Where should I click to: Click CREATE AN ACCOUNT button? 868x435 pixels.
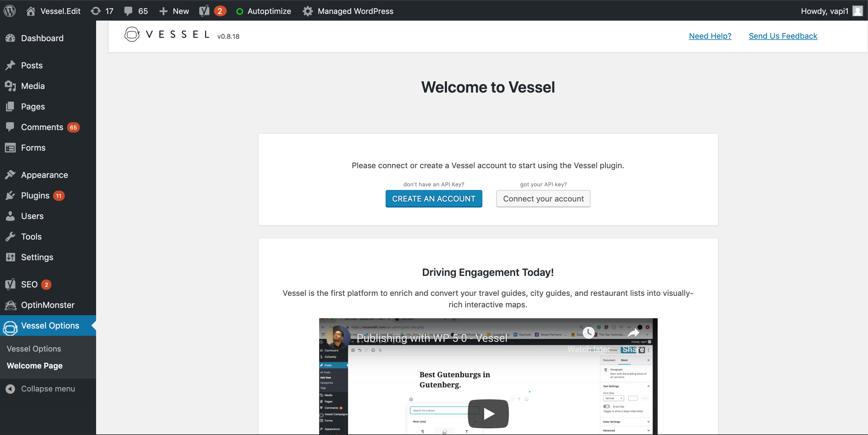[434, 199]
